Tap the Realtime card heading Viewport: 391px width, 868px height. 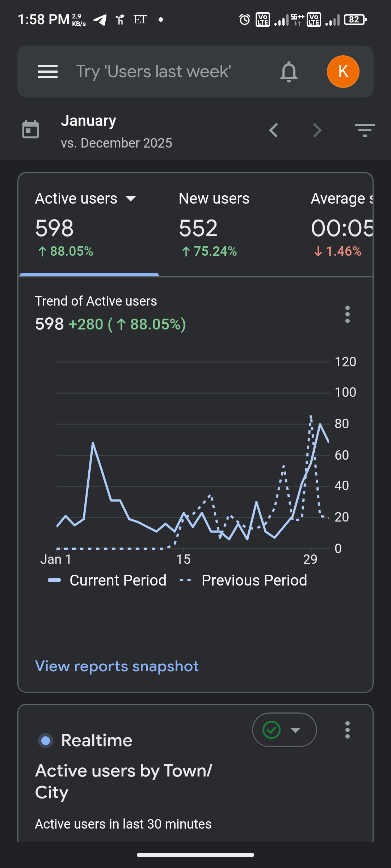click(97, 740)
